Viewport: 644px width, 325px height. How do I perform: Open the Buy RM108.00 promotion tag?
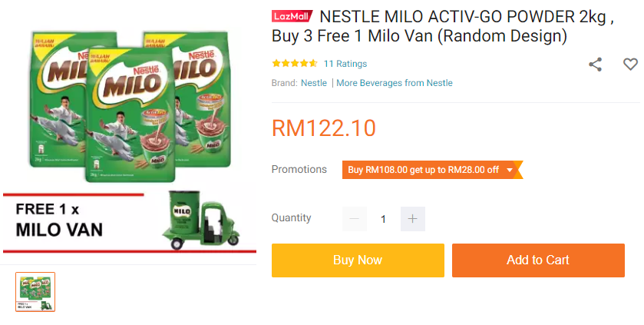click(x=423, y=170)
